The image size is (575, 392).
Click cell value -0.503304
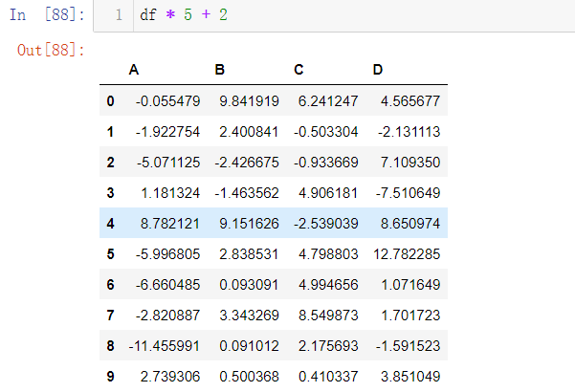pyautogui.click(x=326, y=132)
